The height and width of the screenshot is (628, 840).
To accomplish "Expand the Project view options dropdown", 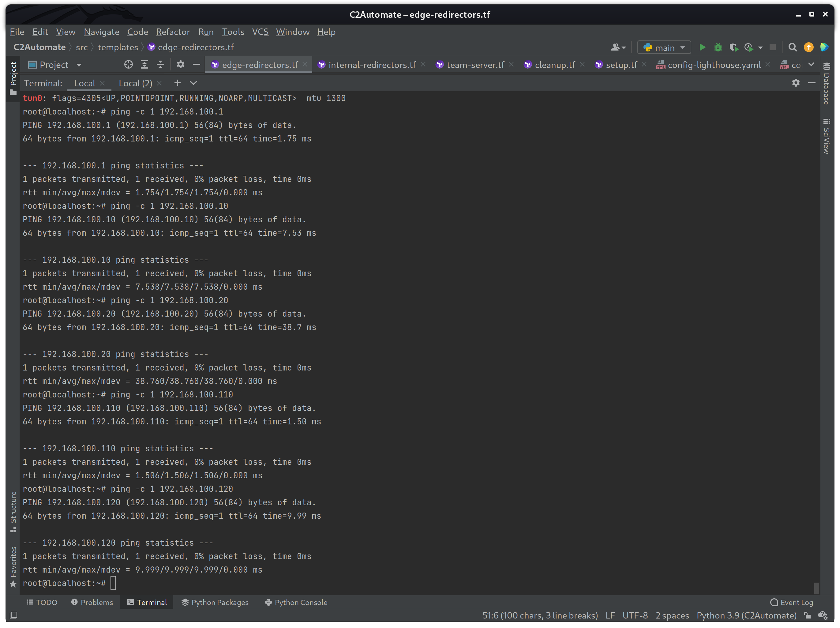I will pos(79,65).
